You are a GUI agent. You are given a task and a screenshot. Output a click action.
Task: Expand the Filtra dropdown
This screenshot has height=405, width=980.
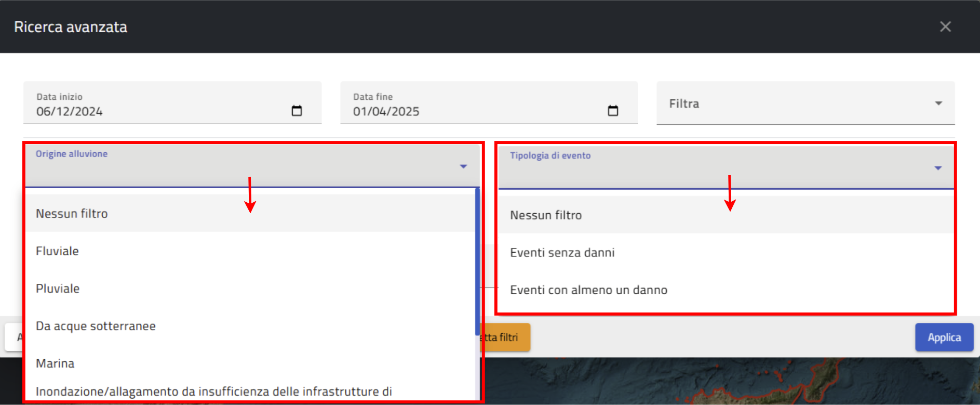click(938, 103)
